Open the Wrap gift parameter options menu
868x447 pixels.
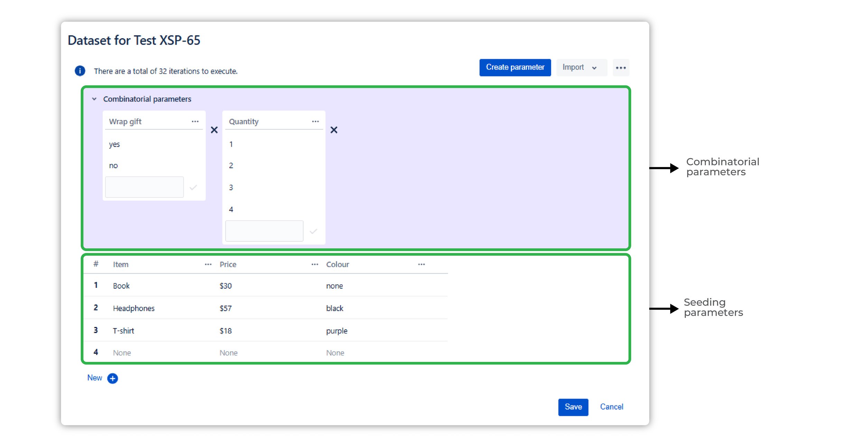click(195, 121)
